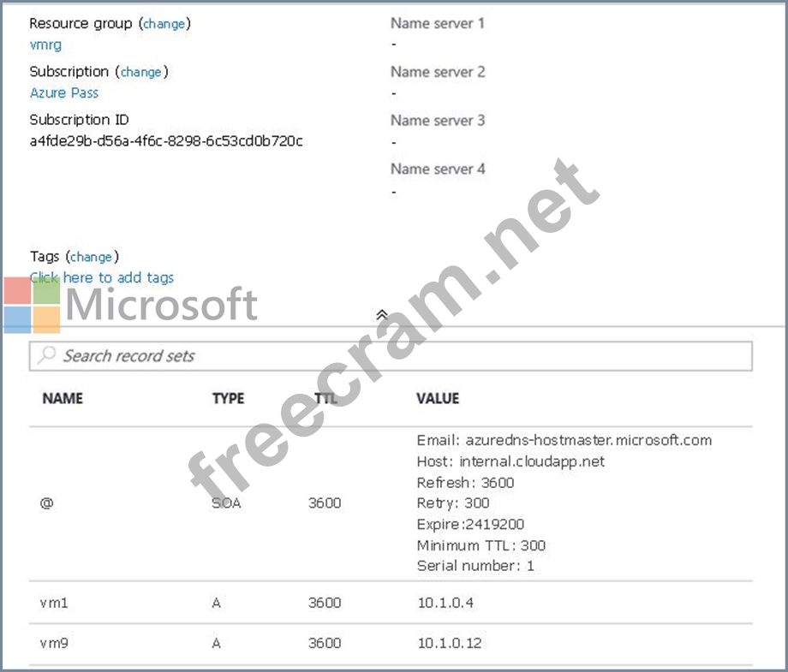Click the Name server 2 label
Image resolution: width=788 pixels, height=672 pixels.
438,72
